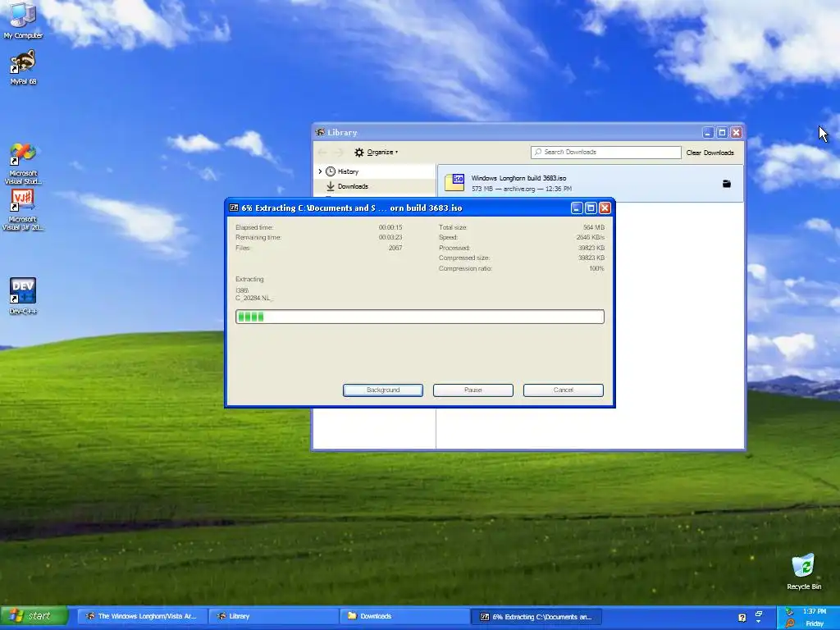
Task: Click the safely remove hardware tray icon
Action: 790,611
